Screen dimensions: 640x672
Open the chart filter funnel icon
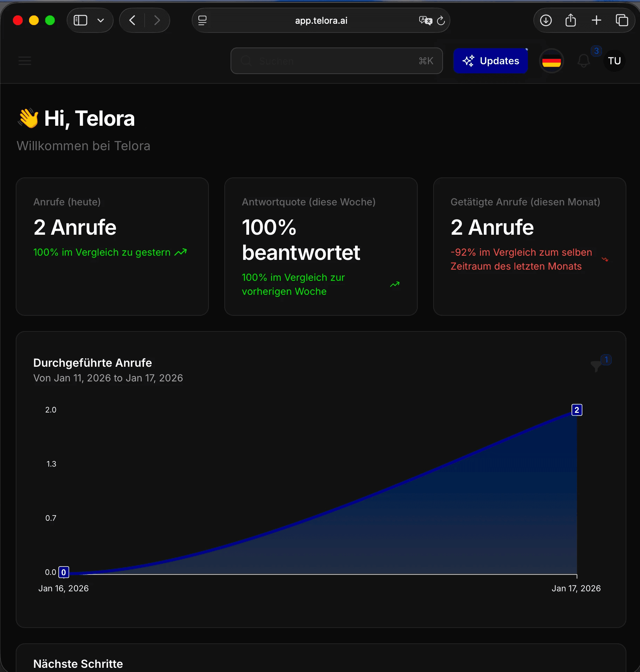coord(596,366)
